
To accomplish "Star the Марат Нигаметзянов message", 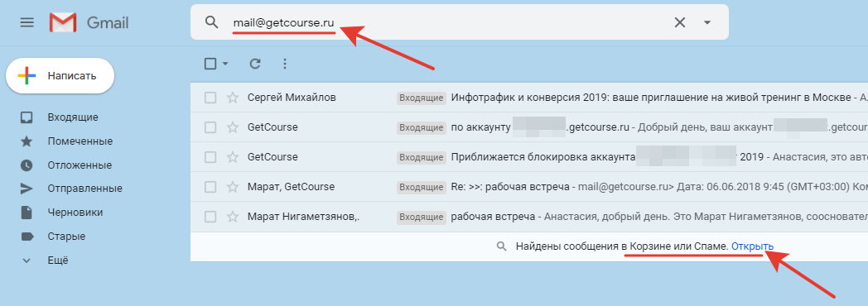I will [x=233, y=217].
